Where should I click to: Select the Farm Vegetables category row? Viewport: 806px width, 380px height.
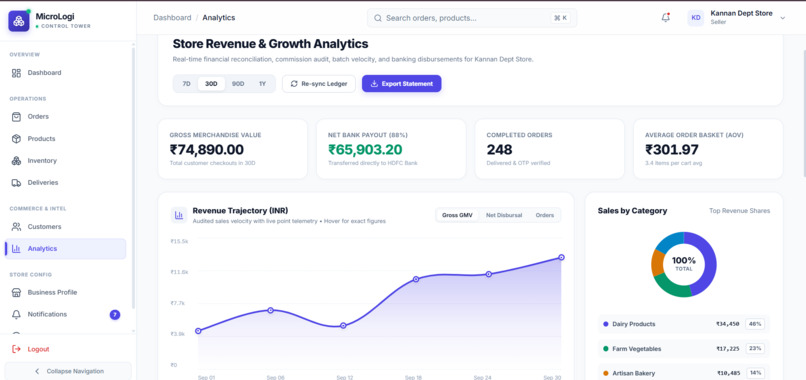point(684,349)
